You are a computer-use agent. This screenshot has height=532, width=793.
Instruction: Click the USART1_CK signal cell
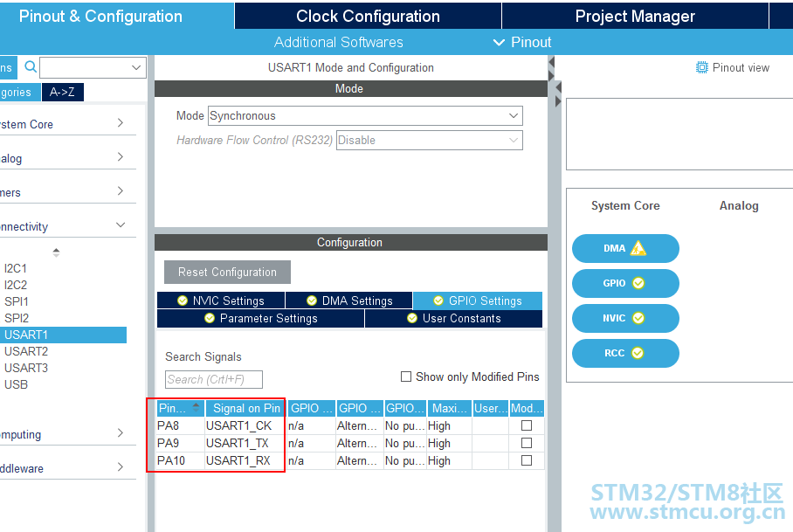click(245, 425)
